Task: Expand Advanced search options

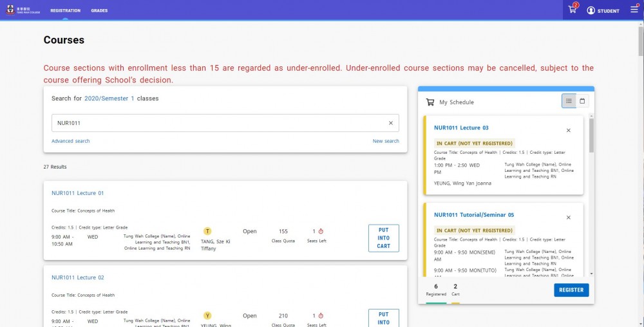Action: click(71, 141)
